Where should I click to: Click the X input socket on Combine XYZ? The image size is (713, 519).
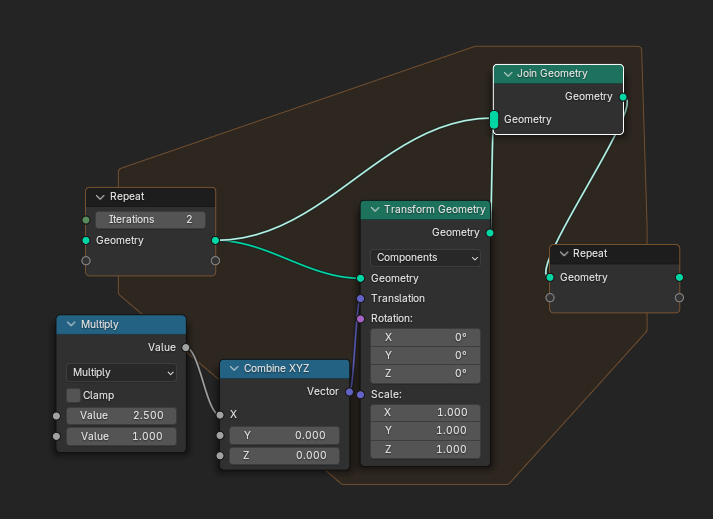point(220,414)
